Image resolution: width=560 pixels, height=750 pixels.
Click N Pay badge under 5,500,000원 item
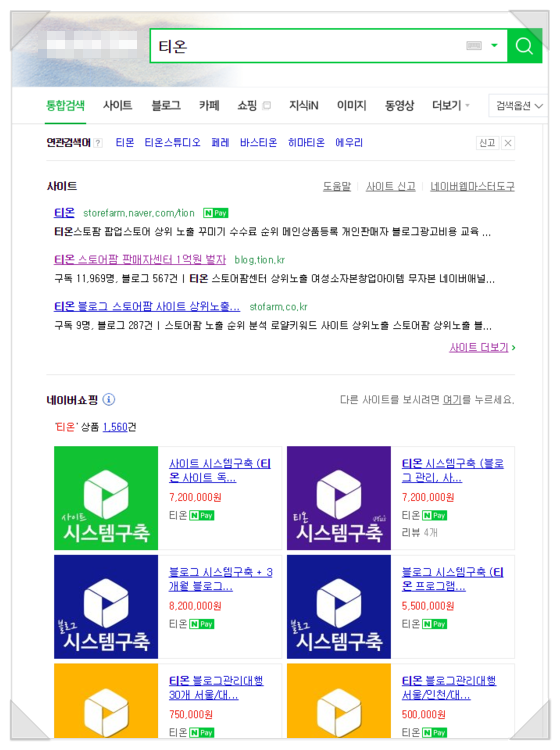click(x=435, y=624)
